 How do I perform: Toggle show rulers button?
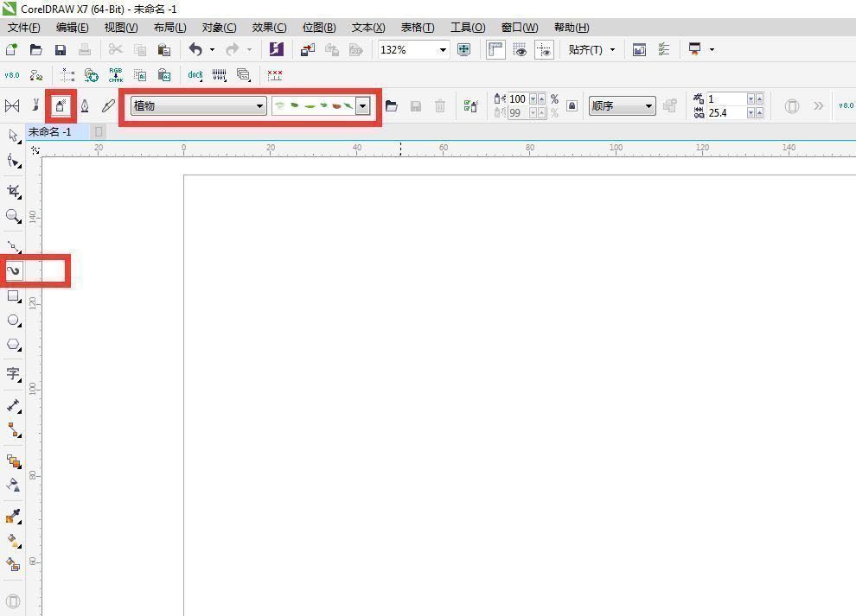[x=495, y=50]
